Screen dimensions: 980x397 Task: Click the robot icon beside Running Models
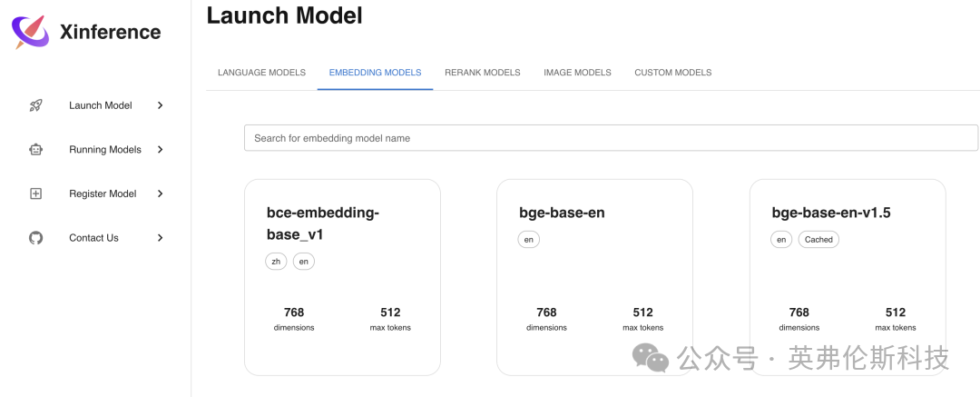35,150
